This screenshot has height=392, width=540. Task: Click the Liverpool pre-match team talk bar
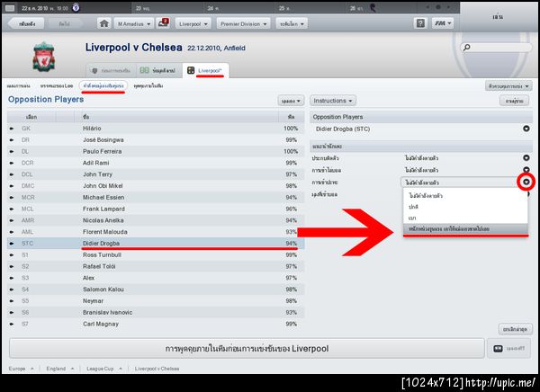tap(247, 349)
